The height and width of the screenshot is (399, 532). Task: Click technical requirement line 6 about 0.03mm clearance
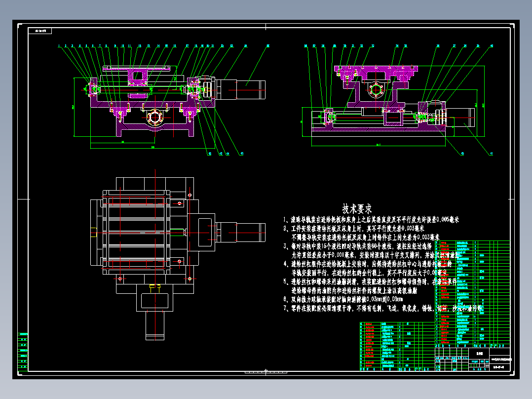(x=343, y=299)
